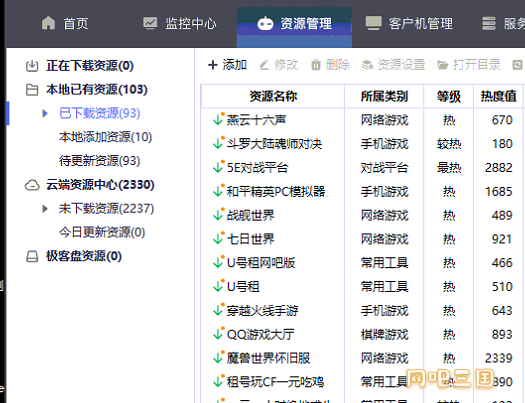
Task: Click the server management stack icon
Action: coord(489,23)
